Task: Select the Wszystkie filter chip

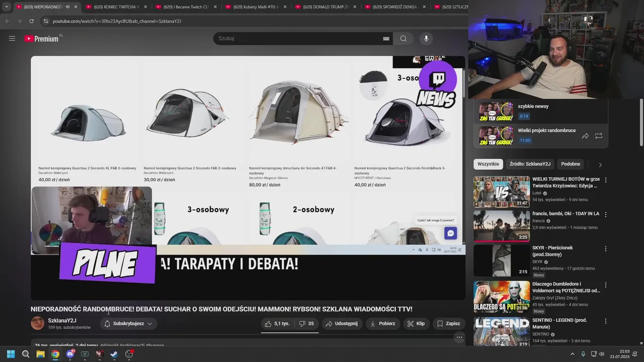Action: (x=488, y=164)
